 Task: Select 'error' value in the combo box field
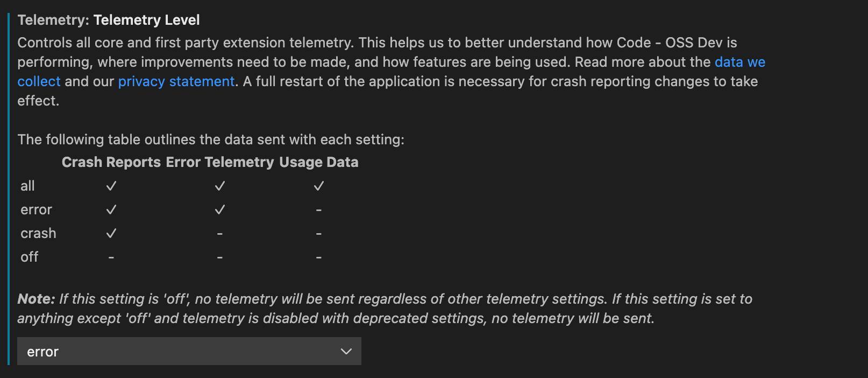(43, 351)
